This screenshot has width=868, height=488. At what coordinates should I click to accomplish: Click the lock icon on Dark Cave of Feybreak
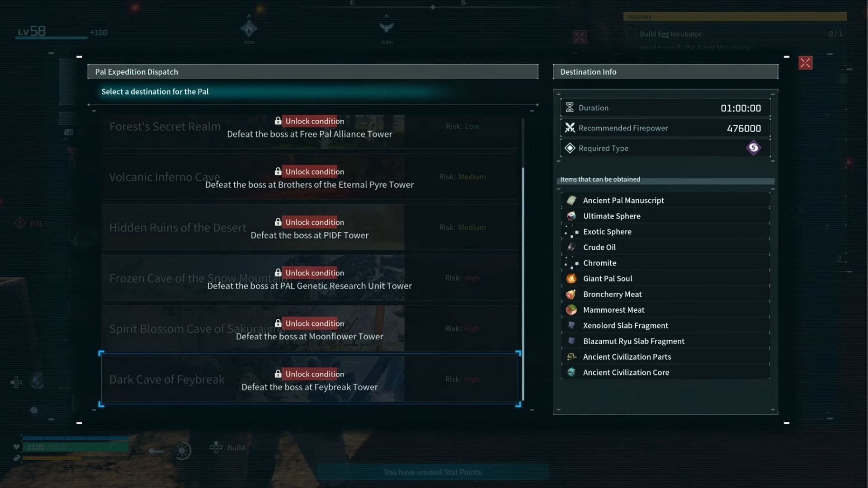277,374
